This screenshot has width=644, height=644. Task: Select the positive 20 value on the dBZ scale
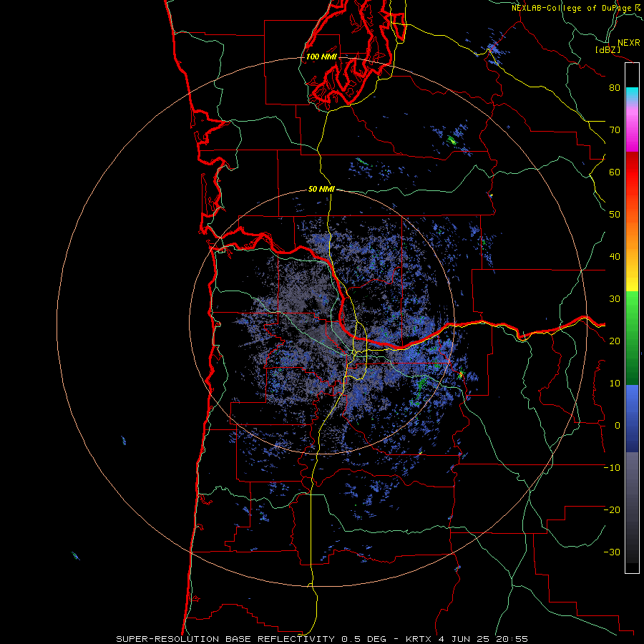click(x=615, y=341)
